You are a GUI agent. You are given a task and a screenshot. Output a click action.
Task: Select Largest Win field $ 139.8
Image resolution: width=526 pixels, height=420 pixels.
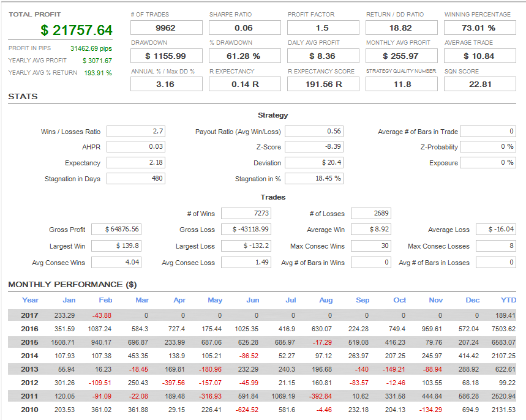coord(116,246)
